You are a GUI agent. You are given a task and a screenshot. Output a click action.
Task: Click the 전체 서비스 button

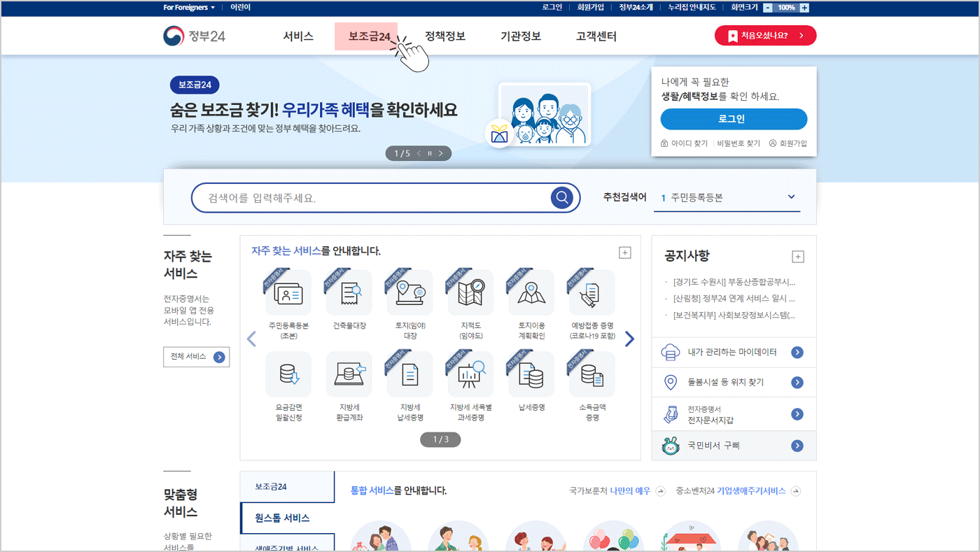pyautogui.click(x=197, y=357)
